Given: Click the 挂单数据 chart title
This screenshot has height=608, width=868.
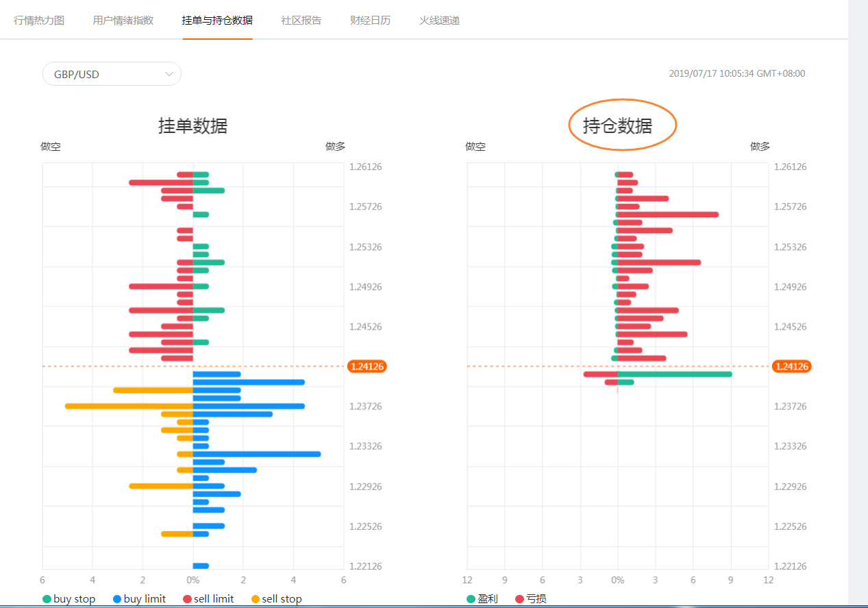Looking at the screenshot, I should coord(193,126).
